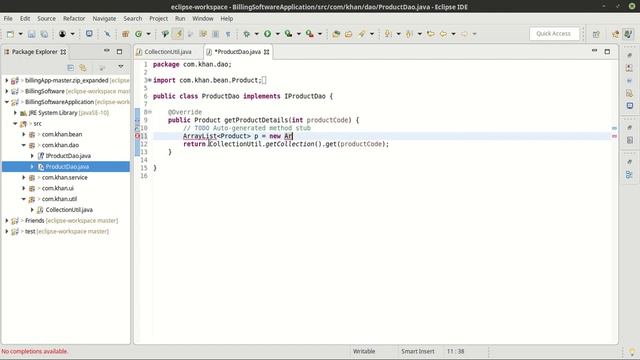This screenshot has width=640, height=360.
Task: Toggle Mark Occurrences highlighter in toolbar
Action: click(x=178, y=34)
